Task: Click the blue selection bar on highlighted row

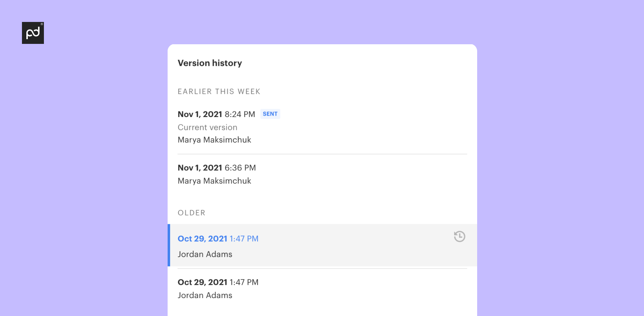Action: coord(169,245)
